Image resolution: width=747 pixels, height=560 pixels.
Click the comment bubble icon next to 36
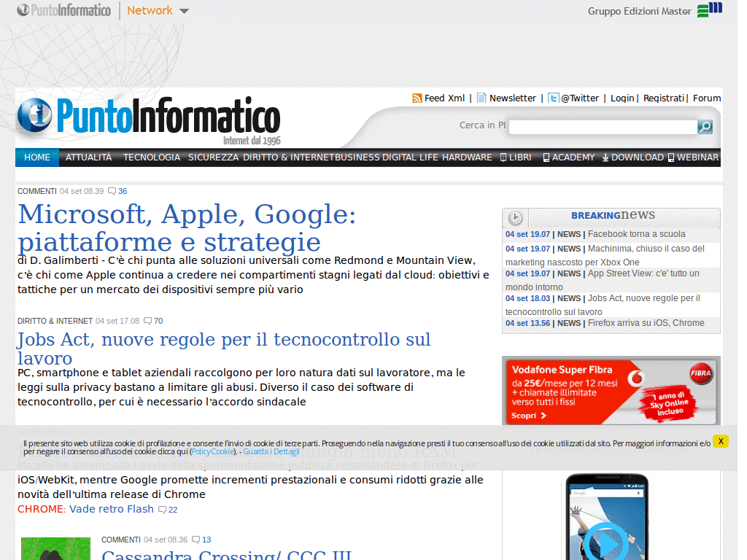(112, 192)
